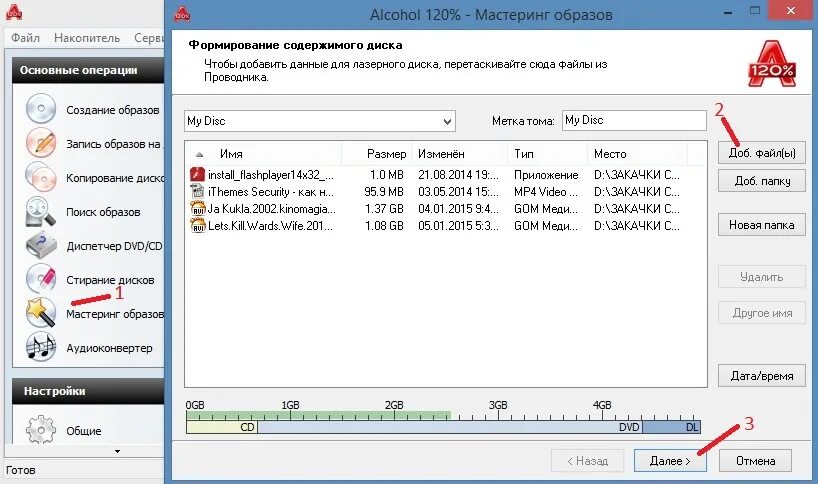This screenshot has width=818, height=484.
Task: Select Lets.Kill.Wards.Wife.201 file name
Action: [x=270, y=226]
